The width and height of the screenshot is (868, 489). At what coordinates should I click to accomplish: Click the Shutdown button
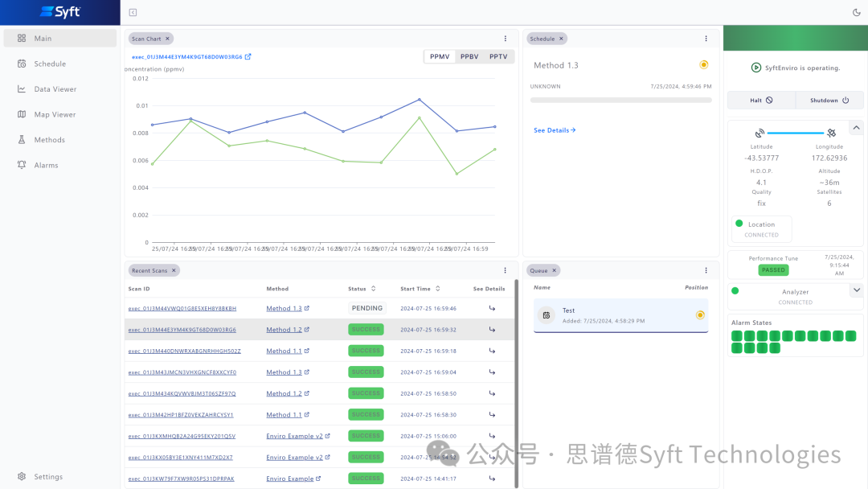point(829,101)
